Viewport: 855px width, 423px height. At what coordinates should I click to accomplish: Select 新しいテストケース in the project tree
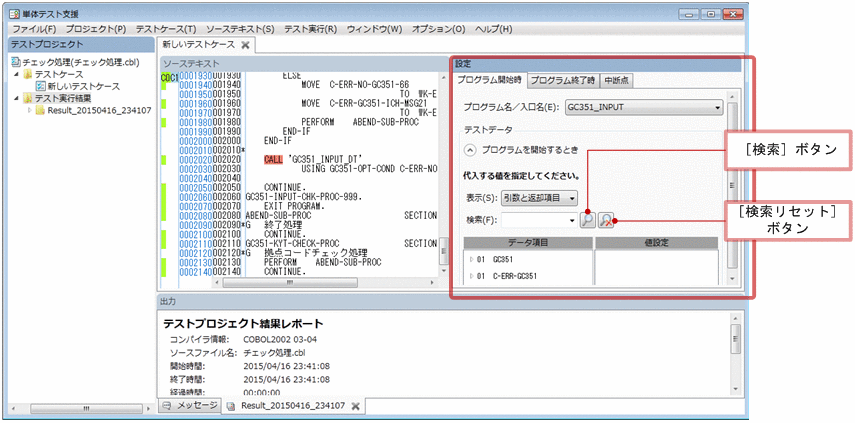(83, 86)
